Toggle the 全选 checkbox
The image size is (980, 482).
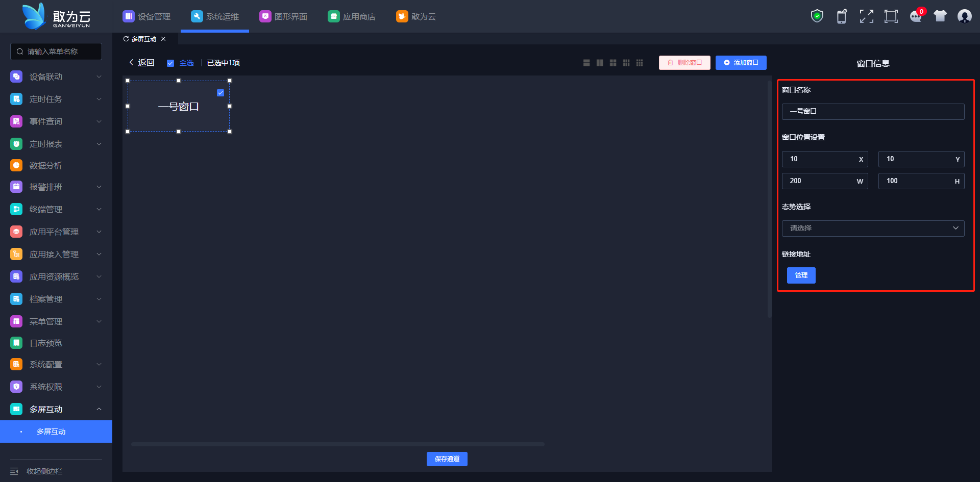pos(170,63)
